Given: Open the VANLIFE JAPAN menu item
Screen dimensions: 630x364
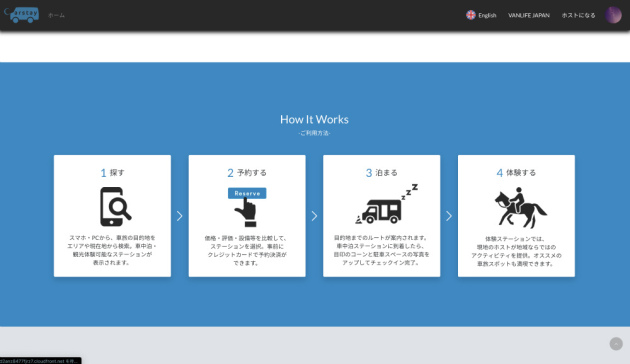Looking at the screenshot, I should pyautogui.click(x=529, y=15).
